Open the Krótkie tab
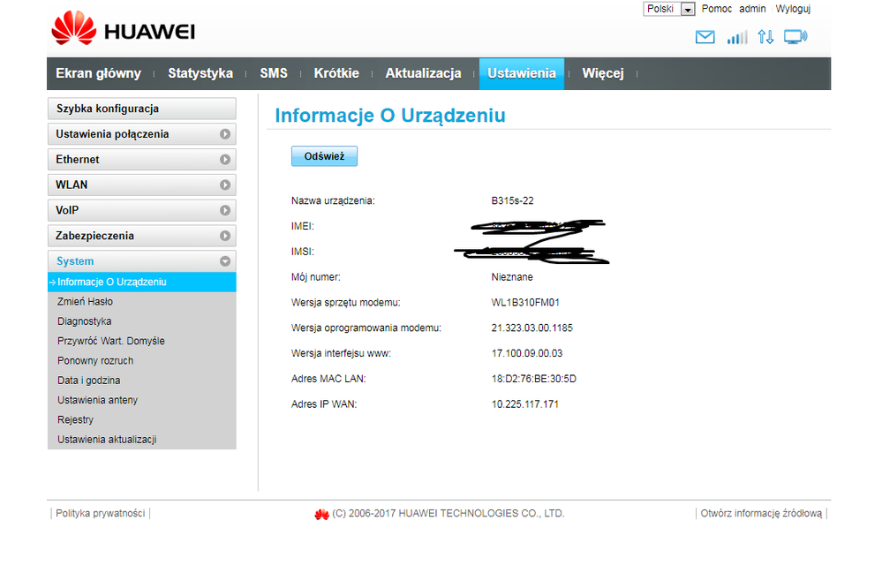Screen dimensions: 882x588 336,73
